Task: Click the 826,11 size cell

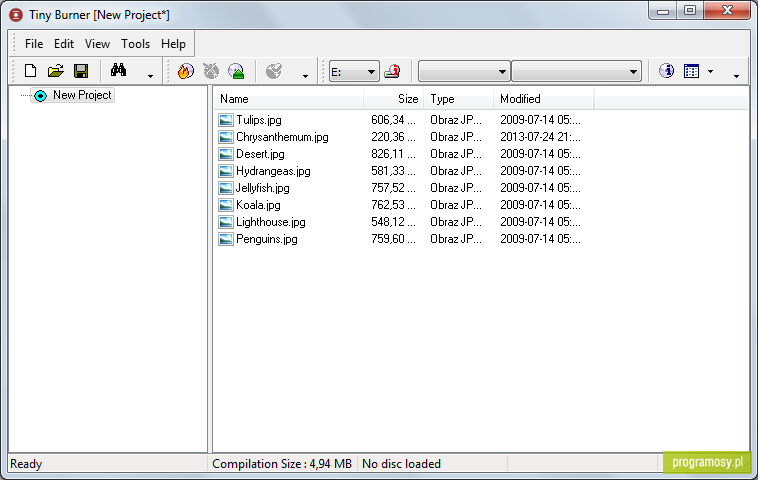Action: pos(393,154)
